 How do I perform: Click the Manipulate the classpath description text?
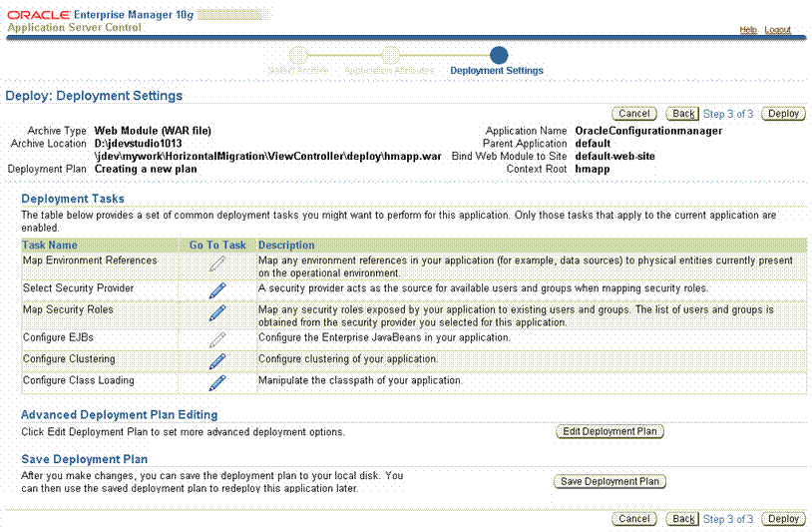point(360,380)
